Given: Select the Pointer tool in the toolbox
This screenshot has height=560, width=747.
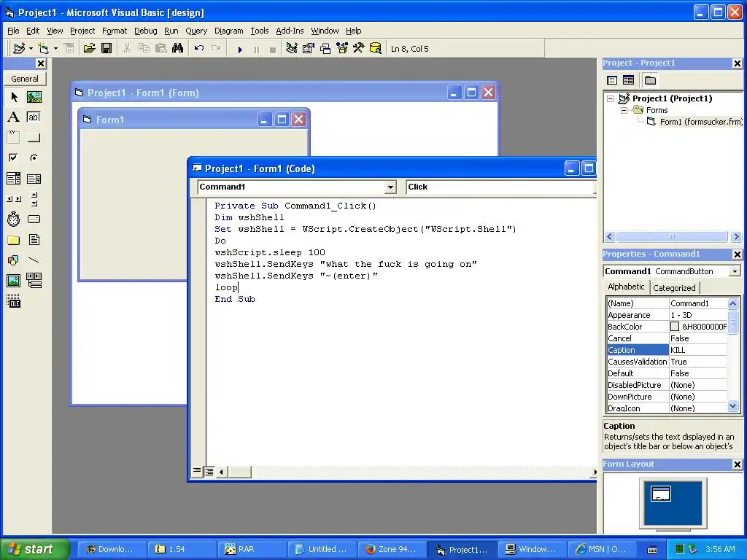Looking at the screenshot, I should click(x=14, y=97).
